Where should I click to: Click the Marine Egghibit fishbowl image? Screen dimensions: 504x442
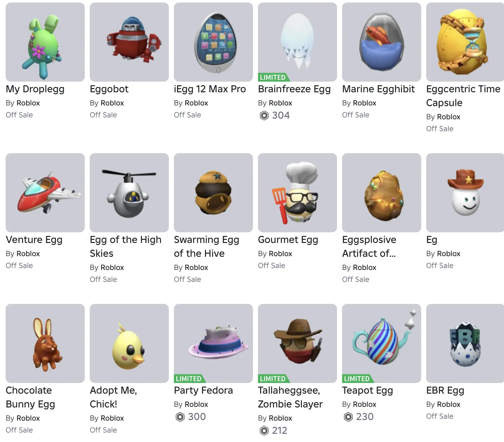click(382, 42)
